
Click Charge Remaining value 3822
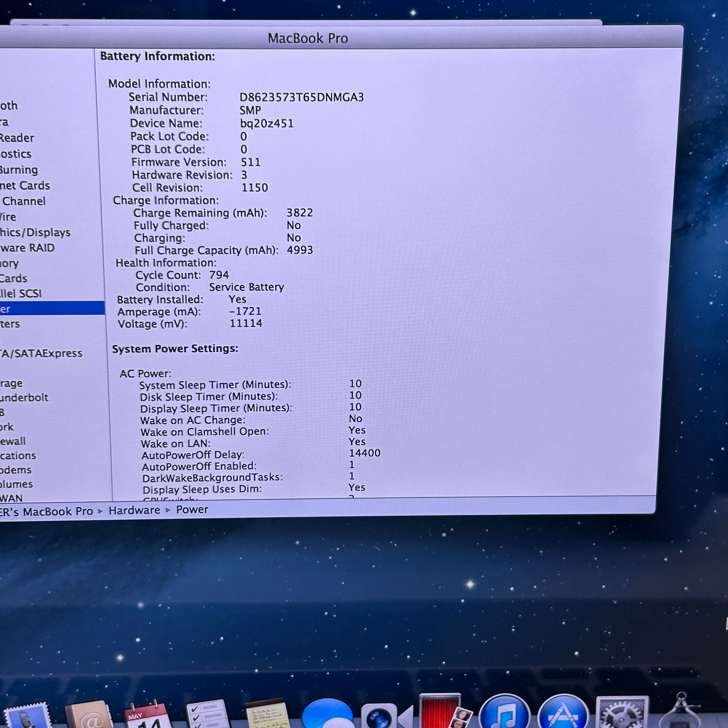[x=299, y=213]
